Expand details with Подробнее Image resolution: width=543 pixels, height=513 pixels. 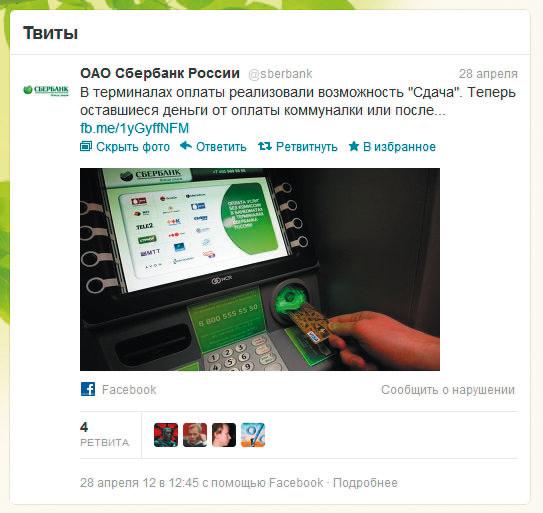tap(365, 483)
